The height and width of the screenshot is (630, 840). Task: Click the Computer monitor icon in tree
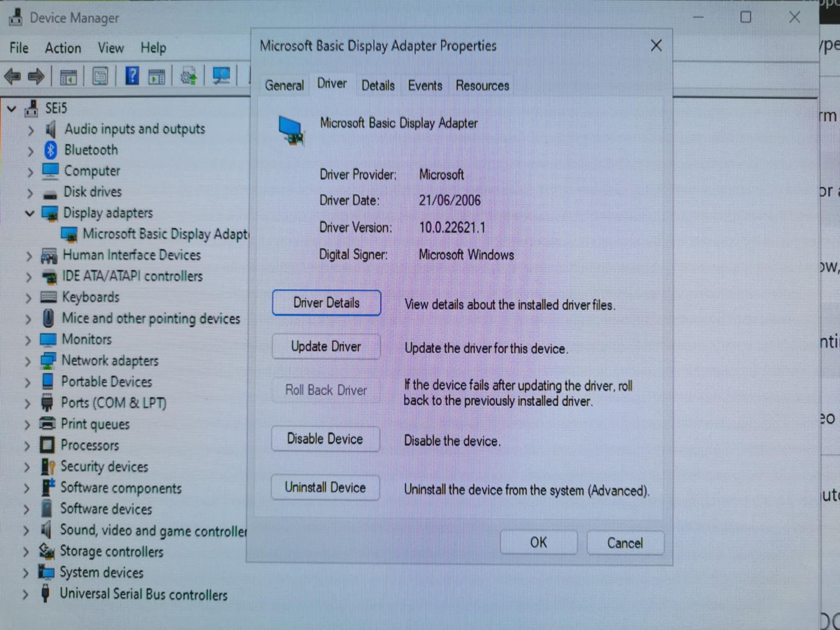point(50,171)
